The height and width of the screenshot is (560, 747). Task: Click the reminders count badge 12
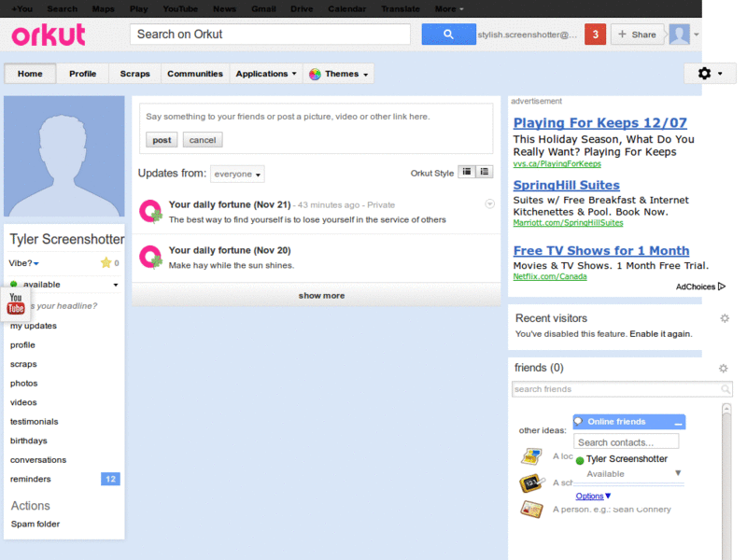110,479
